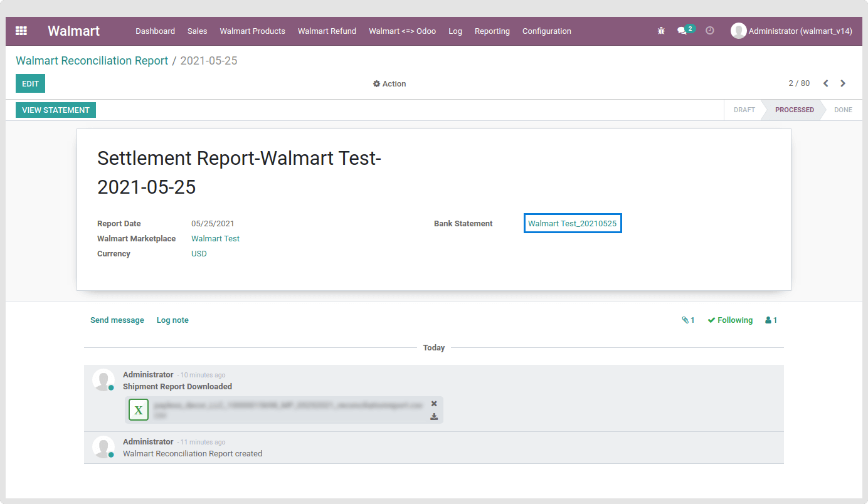The height and width of the screenshot is (504, 868).
Task: Open the Walmart <=> Odoo menu
Action: pos(402,31)
